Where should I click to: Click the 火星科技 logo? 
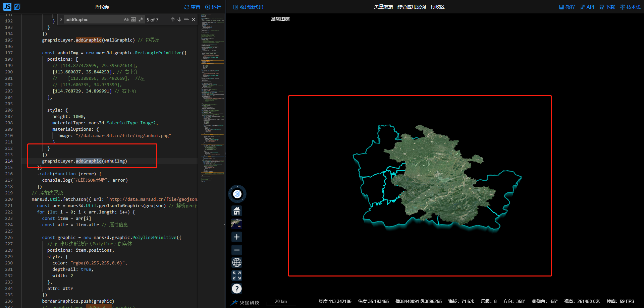245,302
